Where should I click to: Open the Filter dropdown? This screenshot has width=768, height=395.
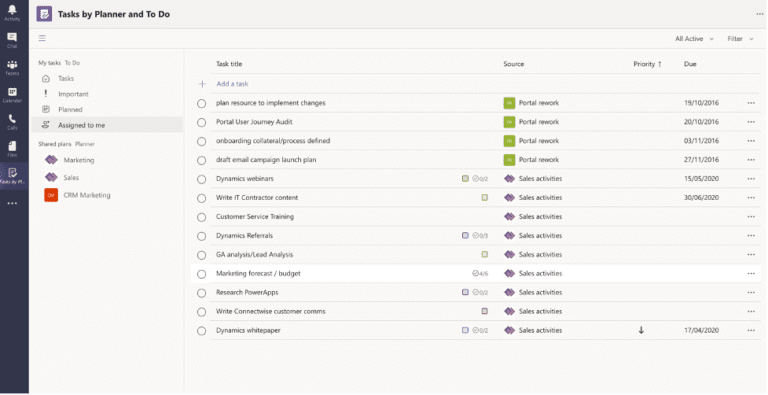(x=740, y=39)
